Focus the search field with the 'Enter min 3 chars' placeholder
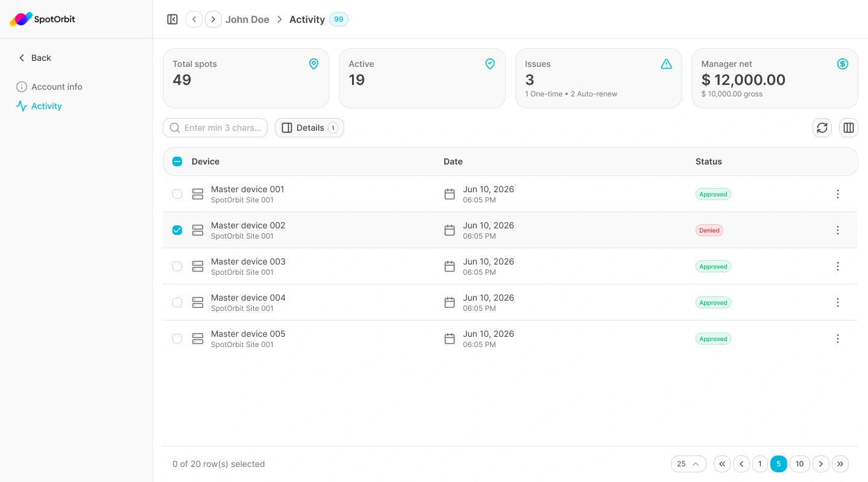 click(215, 128)
